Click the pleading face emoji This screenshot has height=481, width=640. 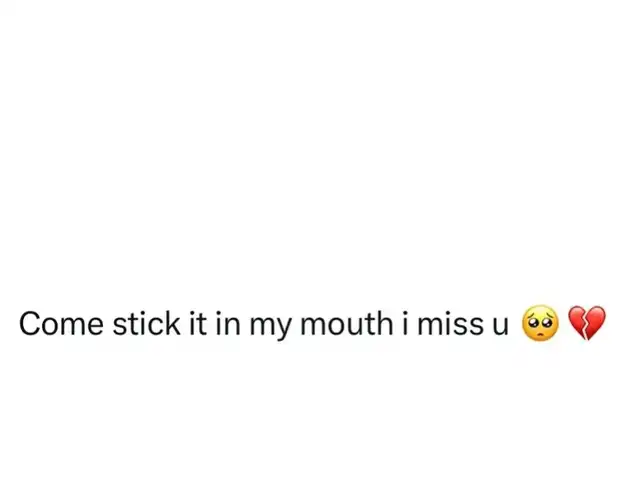point(540,323)
